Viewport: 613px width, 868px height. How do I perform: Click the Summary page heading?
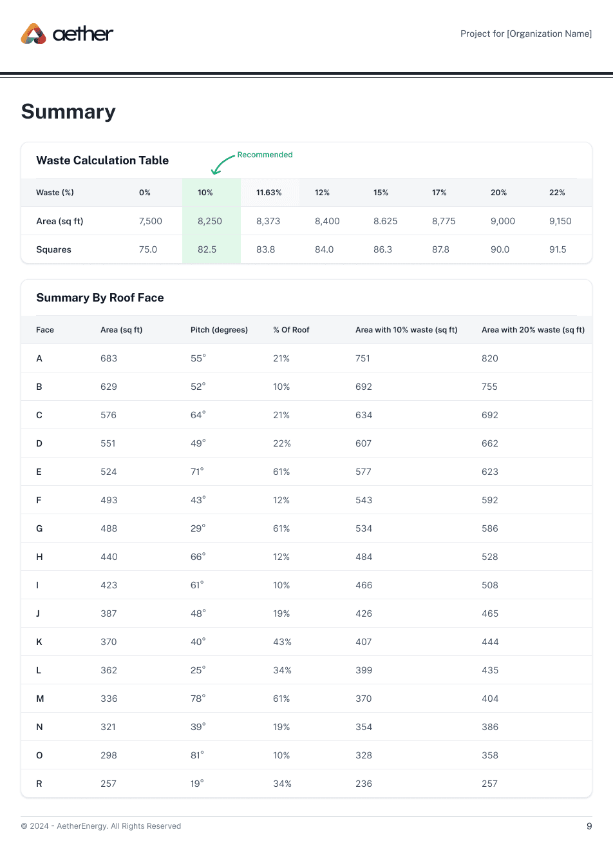tap(68, 111)
